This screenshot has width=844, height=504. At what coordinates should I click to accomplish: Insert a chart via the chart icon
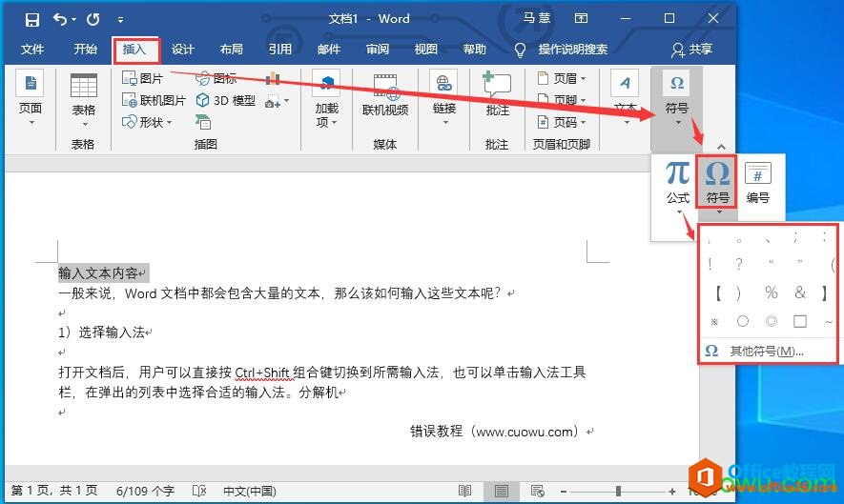(273, 78)
